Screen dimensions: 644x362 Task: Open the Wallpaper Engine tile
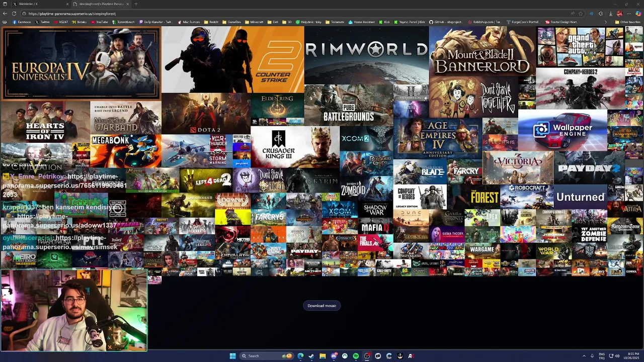click(x=562, y=130)
